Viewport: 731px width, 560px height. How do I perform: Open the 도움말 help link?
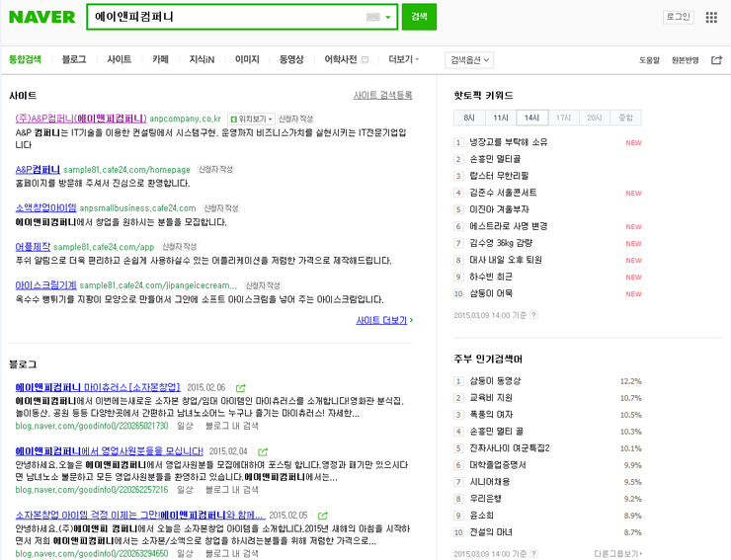click(x=649, y=60)
